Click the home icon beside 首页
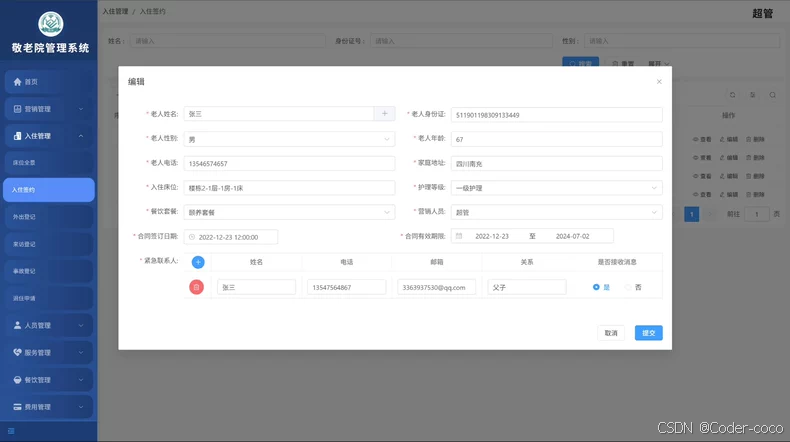790x442 pixels. (18, 82)
